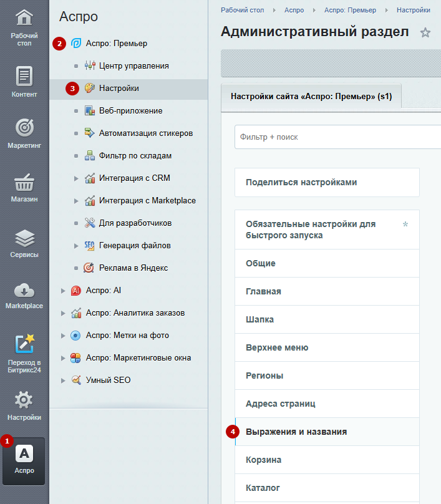Screen dimensions: 441x504
Task: Open the Marketplace cloud section
Action: pos(24,296)
